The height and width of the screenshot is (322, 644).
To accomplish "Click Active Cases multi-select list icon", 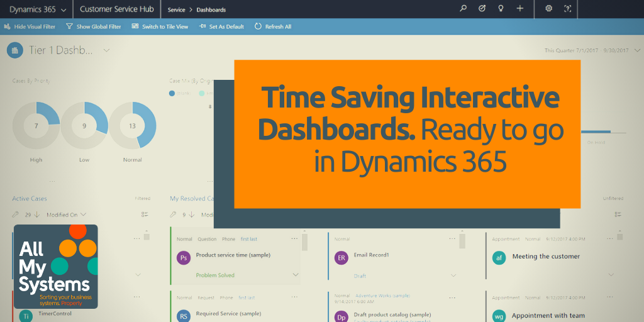I will click(x=145, y=214).
